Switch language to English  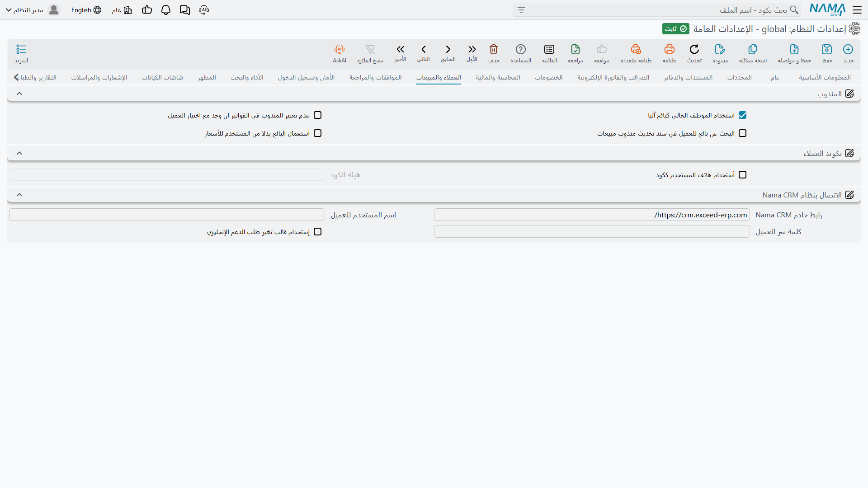86,10
